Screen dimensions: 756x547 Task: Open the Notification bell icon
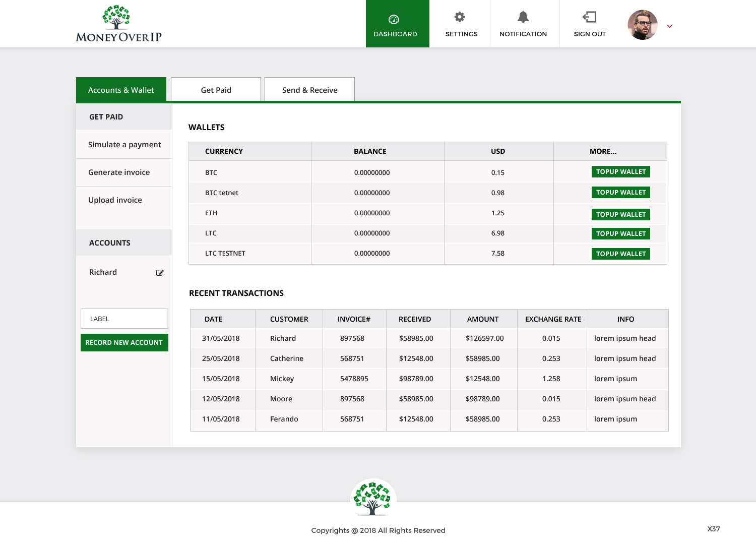[x=524, y=17]
